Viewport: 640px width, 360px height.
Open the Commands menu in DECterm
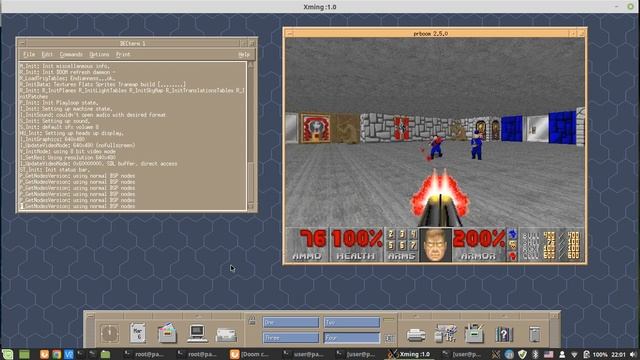(71, 54)
